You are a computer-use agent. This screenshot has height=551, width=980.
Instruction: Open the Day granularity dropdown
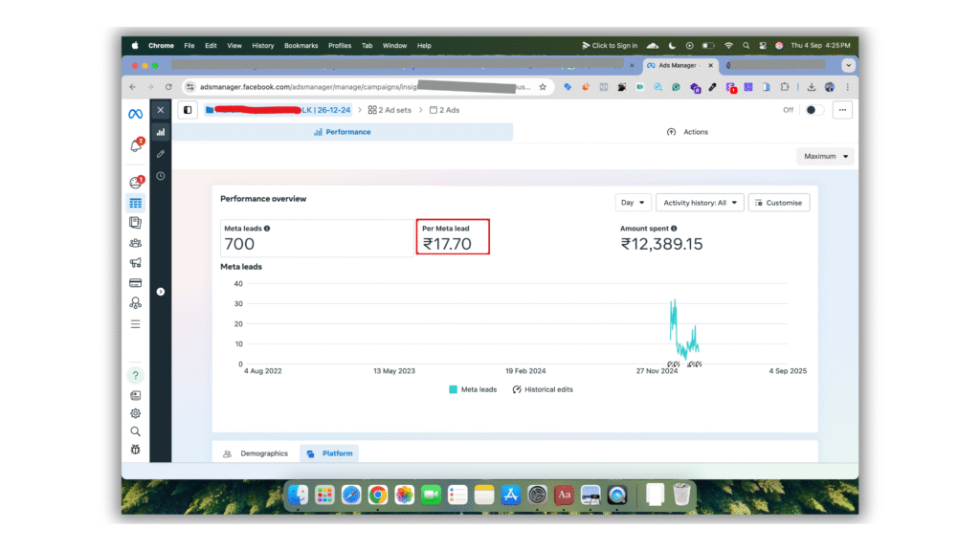click(x=634, y=203)
